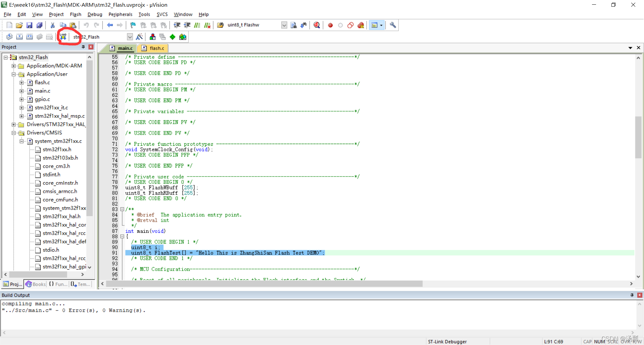
Task: Download code to flash with LOAD icon
Action: [63, 37]
